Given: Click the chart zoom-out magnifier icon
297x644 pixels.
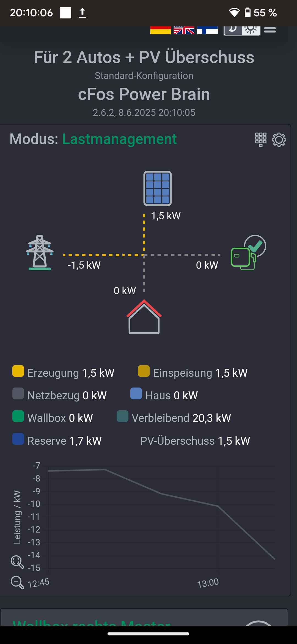Looking at the screenshot, I should 17,582.
